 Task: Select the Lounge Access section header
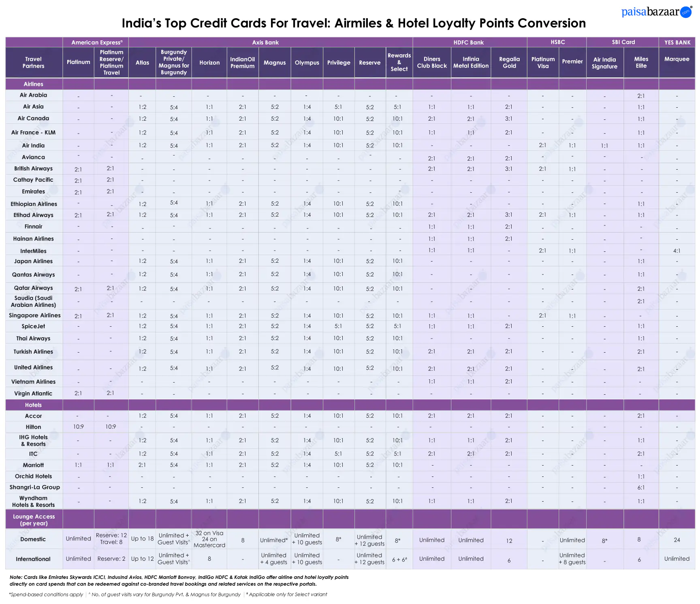[x=34, y=519]
